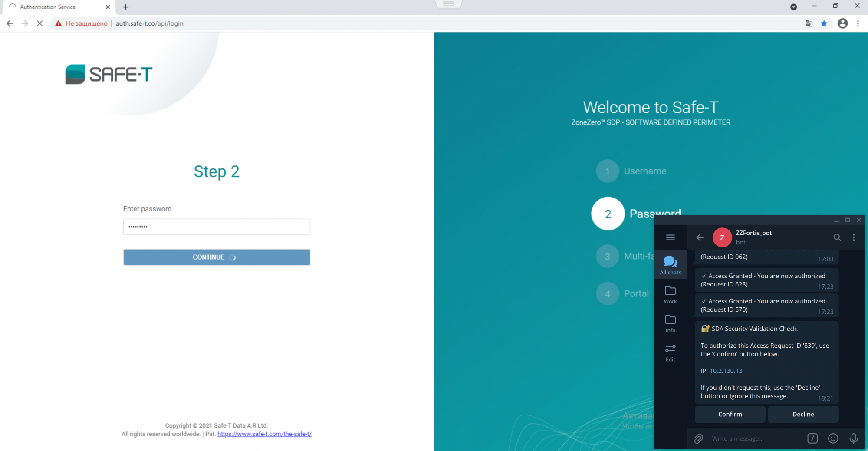Click the Safe-T logo

pyautogui.click(x=108, y=74)
